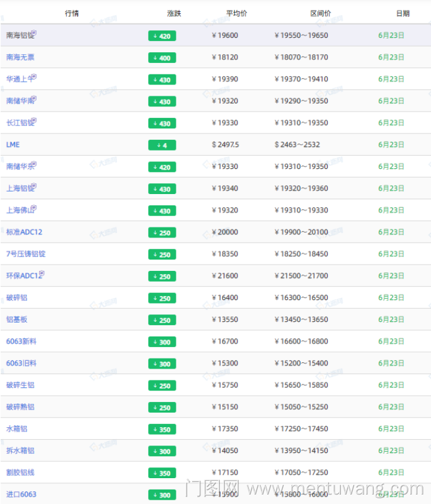Screen dimensions: 431x504
Task: View the 破碎铝 price details
Action: point(16,297)
